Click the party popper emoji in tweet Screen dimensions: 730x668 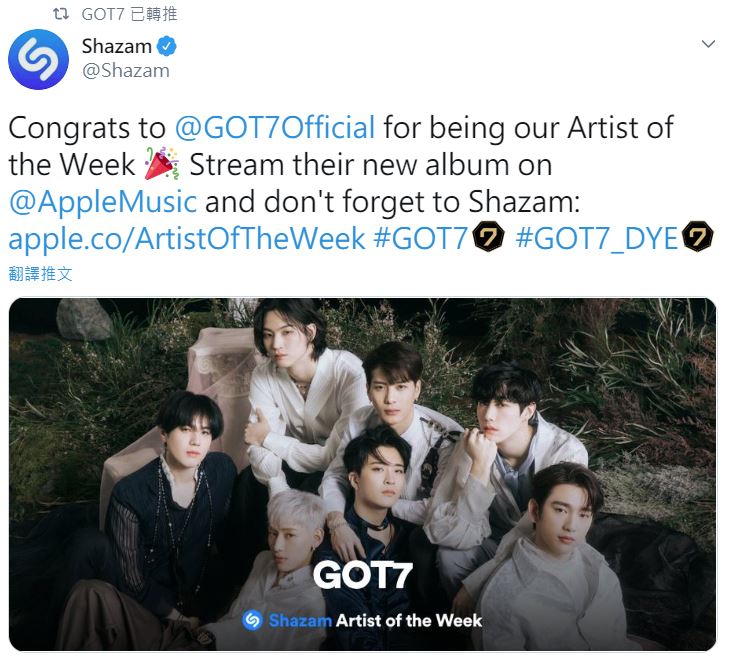click(161, 164)
